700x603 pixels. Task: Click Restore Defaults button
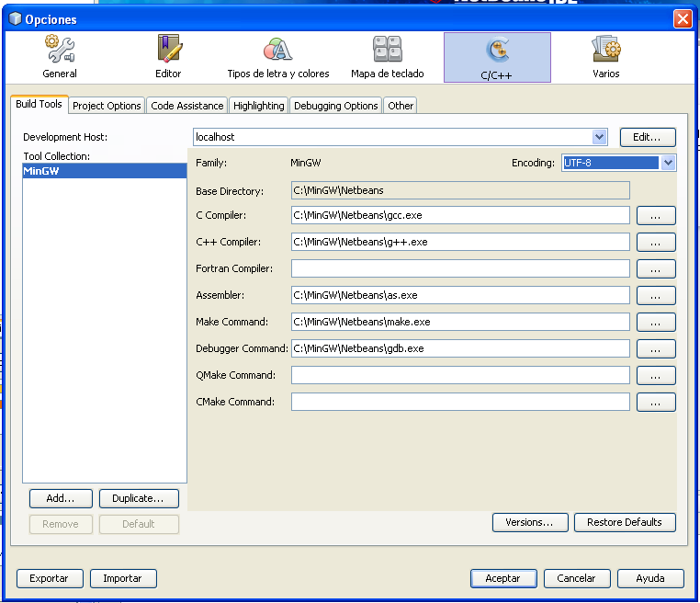pyautogui.click(x=625, y=522)
